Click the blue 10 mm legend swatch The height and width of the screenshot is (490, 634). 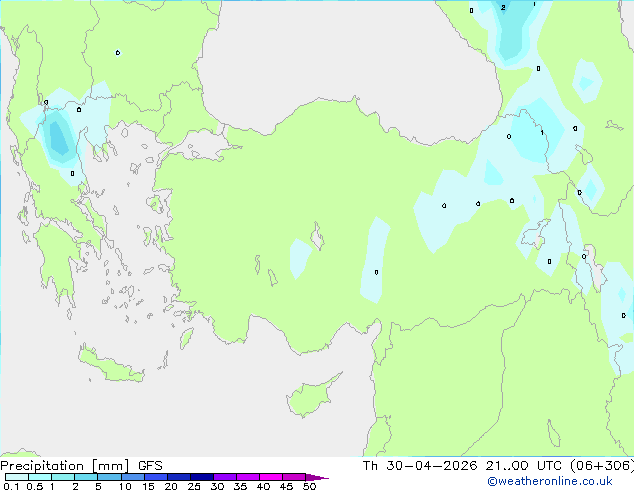[133, 477]
